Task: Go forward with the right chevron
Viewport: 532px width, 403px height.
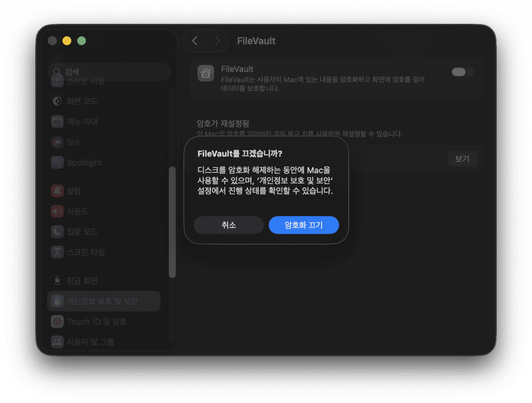Action: click(x=217, y=41)
